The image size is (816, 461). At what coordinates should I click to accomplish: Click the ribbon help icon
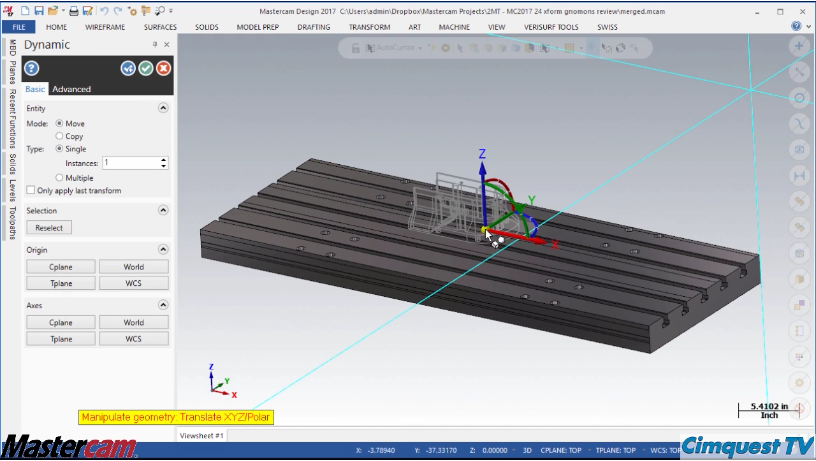tap(796, 26)
